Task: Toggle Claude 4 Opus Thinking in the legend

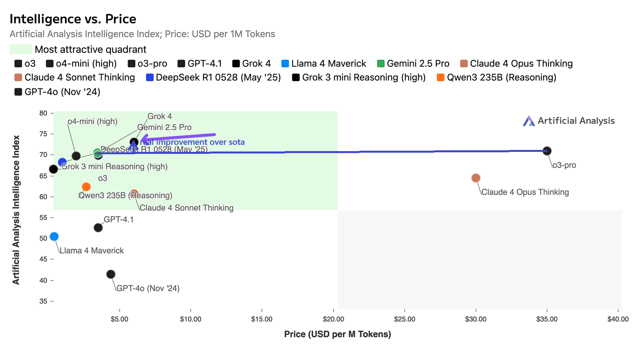Action: [x=516, y=64]
